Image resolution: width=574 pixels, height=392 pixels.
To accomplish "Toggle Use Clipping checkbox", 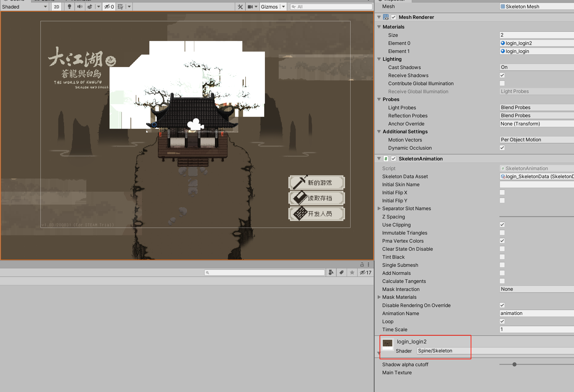I will (502, 224).
